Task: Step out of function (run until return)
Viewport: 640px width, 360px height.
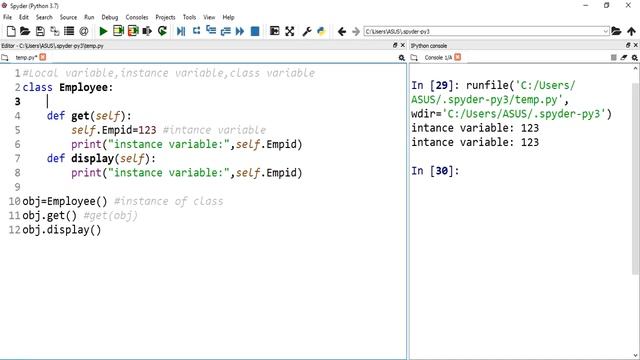Action: [x=226, y=31]
